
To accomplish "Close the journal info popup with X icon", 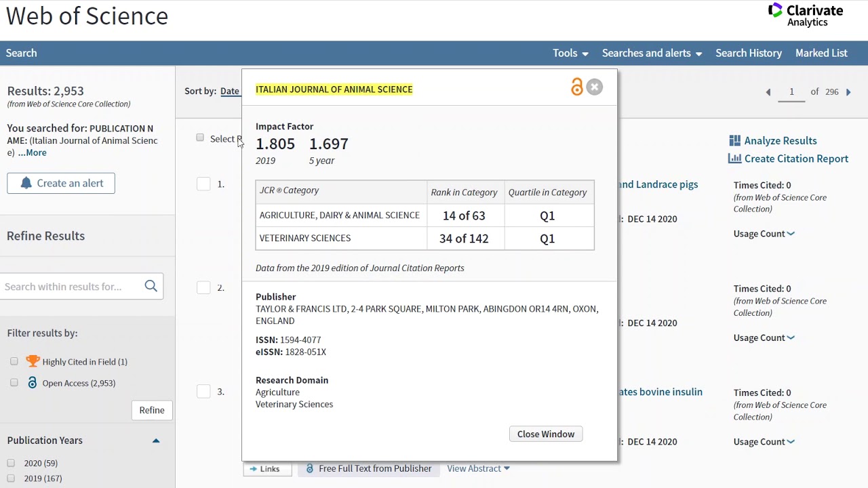I will pyautogui.click(x=594, y=87).
